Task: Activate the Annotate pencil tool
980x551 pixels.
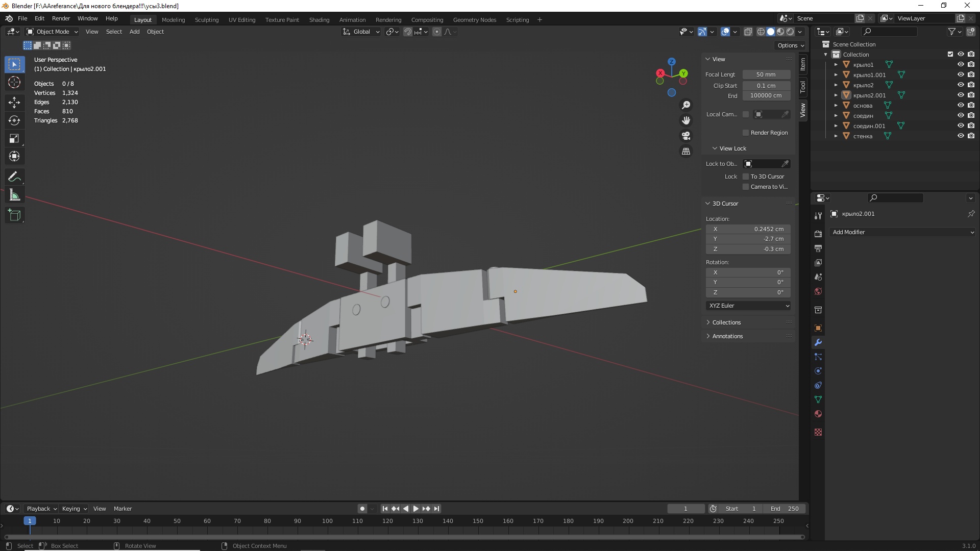Action: pyautogui.click(x=14, y=177)
